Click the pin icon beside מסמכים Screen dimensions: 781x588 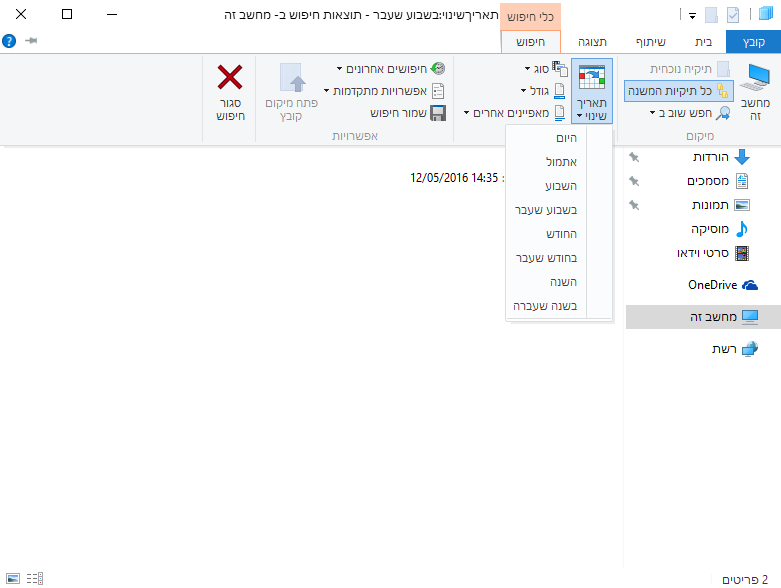(634, 181)
